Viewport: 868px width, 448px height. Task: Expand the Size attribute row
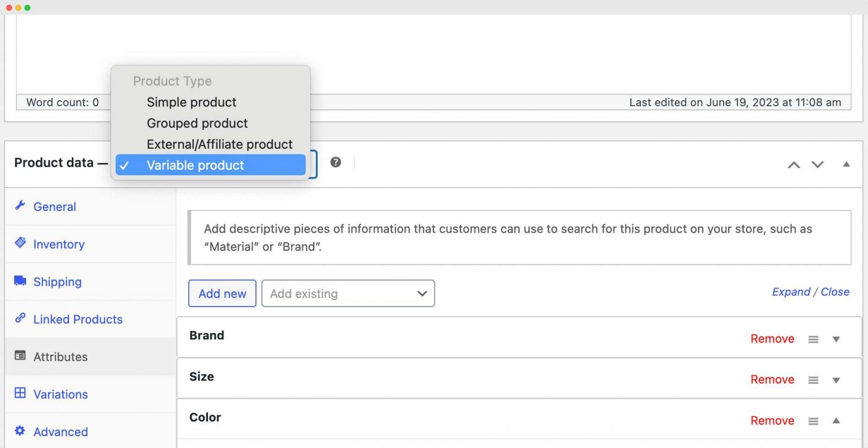836,380
